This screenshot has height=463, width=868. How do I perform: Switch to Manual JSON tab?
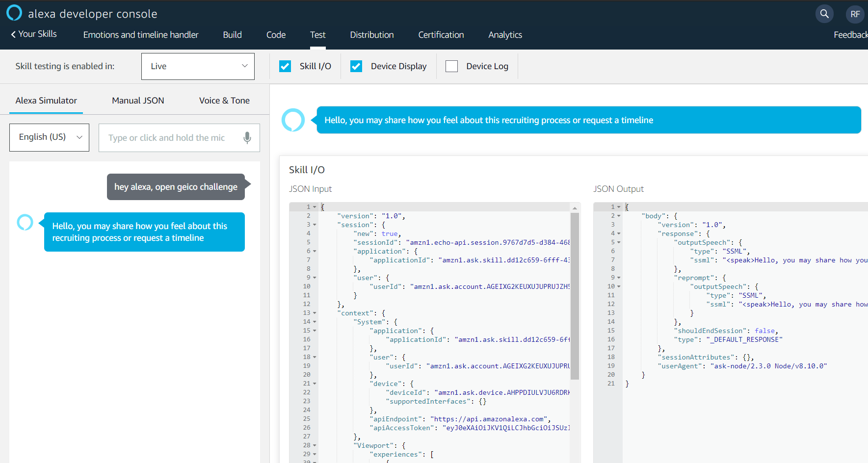[x=138, y=101]
